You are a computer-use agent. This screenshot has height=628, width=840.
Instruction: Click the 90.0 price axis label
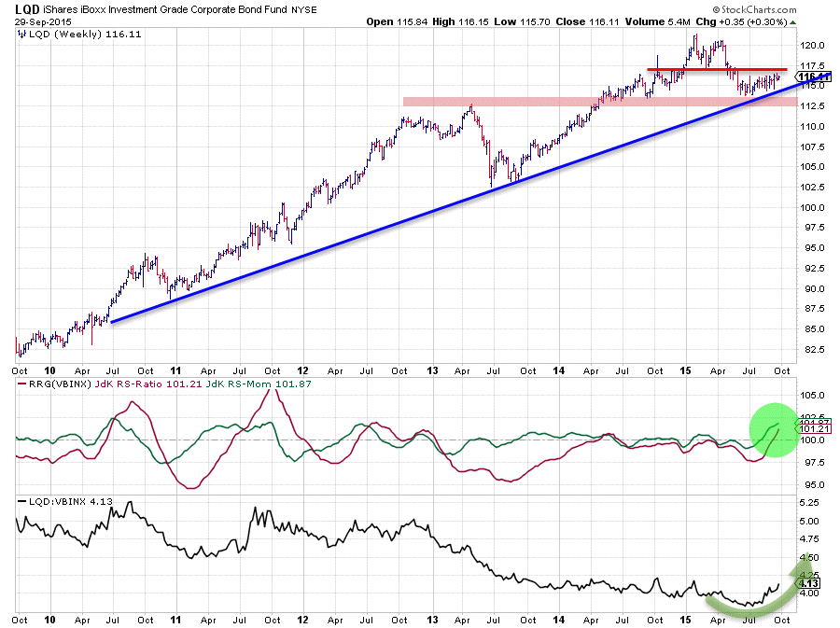point(814,288)
